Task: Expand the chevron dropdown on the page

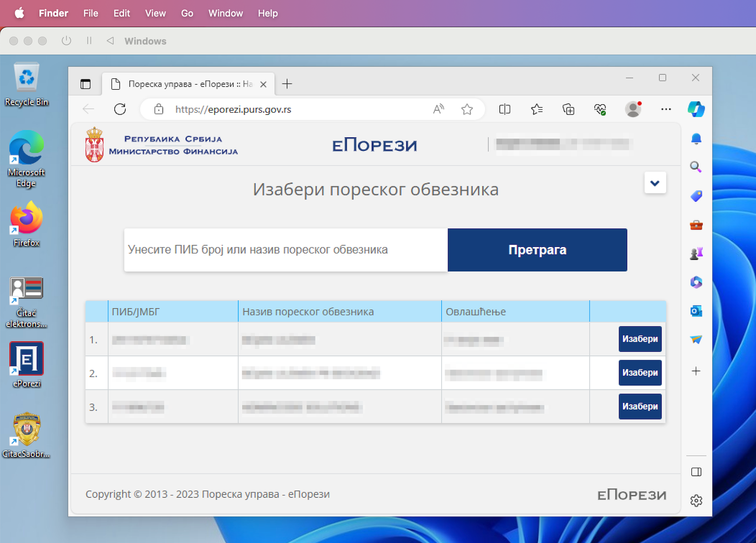Action: (x=655, y=183)
